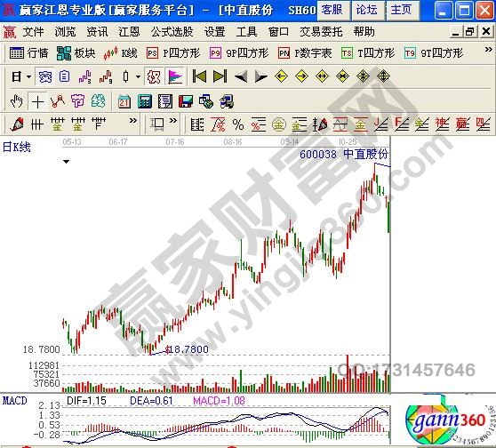The height and width of the screenshot is (448, 496).
Task: Jump to last bar with skip-right icon
Action: coord(220,76)
